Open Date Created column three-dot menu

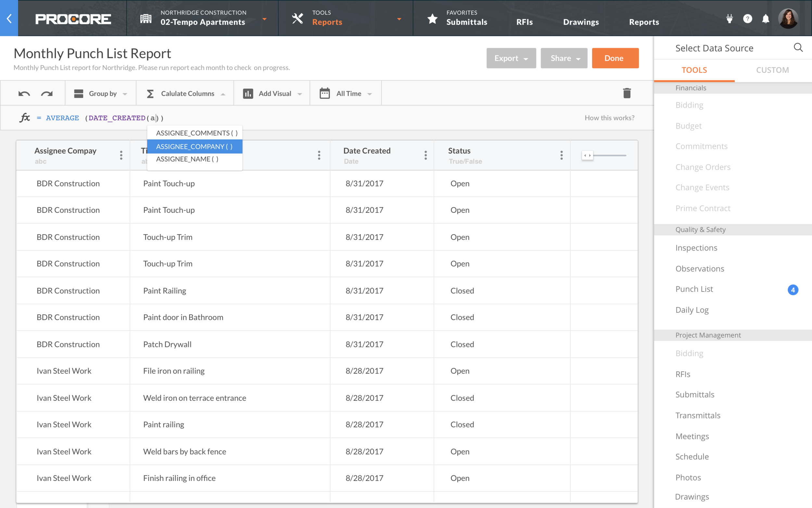(x=425, y=155)
